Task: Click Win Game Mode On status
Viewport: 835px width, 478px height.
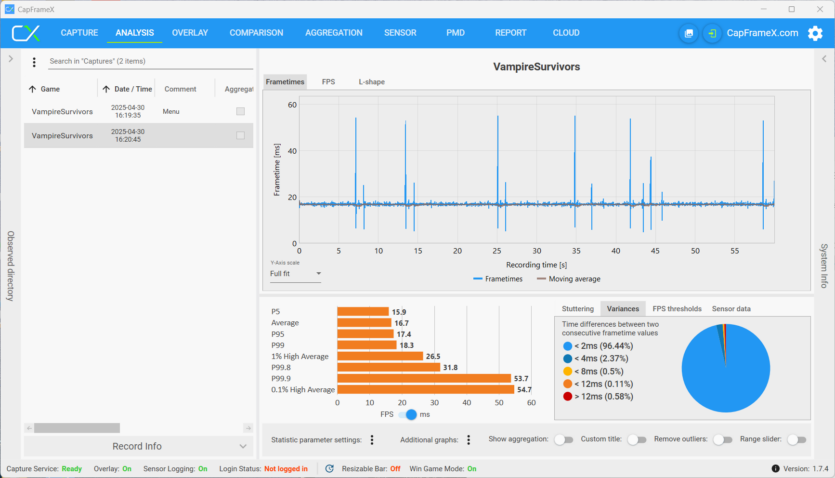Action: pos(443,469)
